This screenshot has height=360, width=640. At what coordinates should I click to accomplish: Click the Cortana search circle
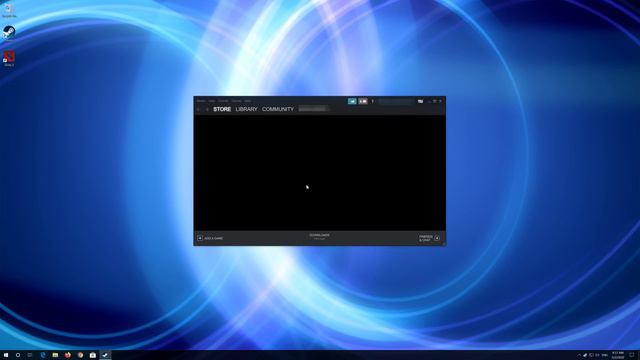point(18,355)
